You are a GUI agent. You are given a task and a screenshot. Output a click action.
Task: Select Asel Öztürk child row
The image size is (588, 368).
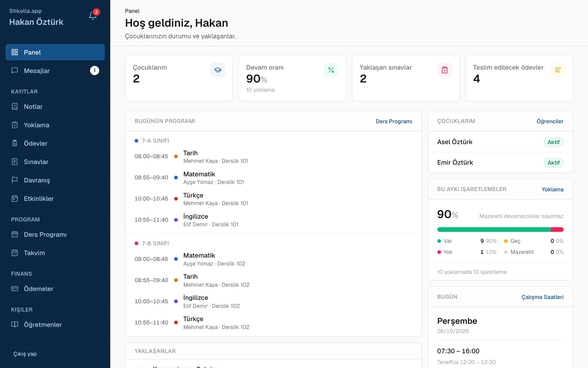tap(500, 142)
